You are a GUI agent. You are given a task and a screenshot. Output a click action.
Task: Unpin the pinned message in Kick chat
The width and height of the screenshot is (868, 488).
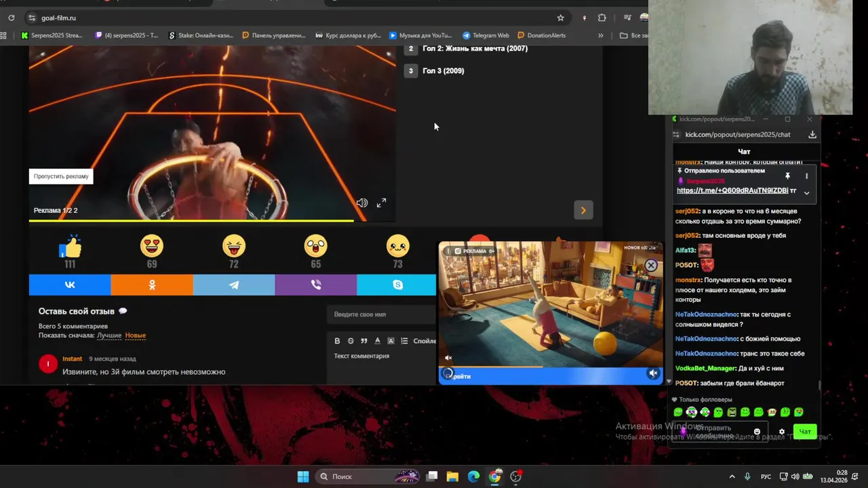tap(787, 176)
